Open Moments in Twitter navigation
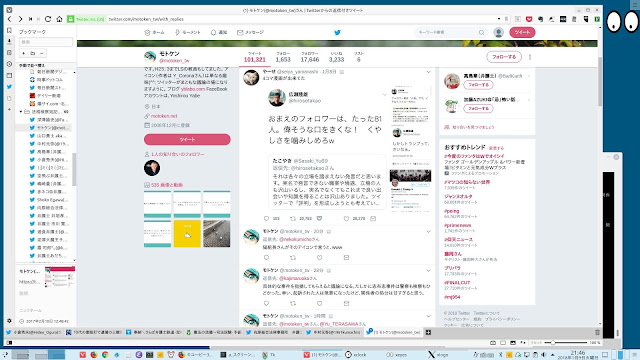The width and height of the screenshot is (640, 360). click(x=187, y=32)
